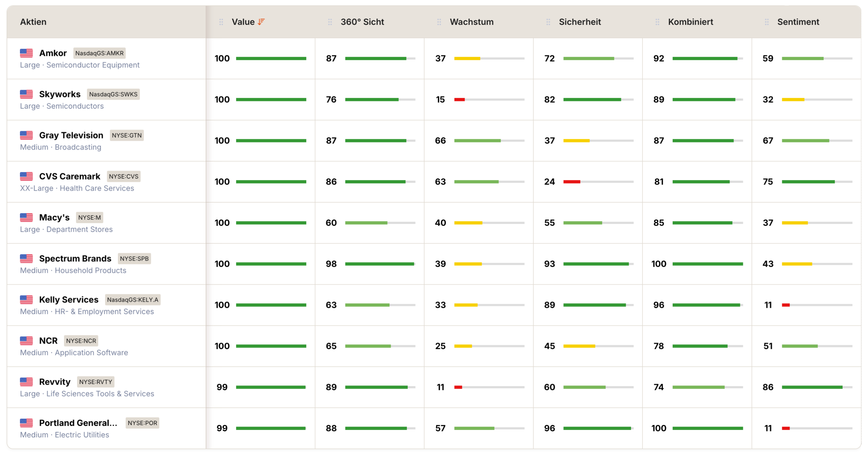The width and height of the screenshot is (868, 454).
Task: Click drag handle next to Value header
Action: click(221, 22)
